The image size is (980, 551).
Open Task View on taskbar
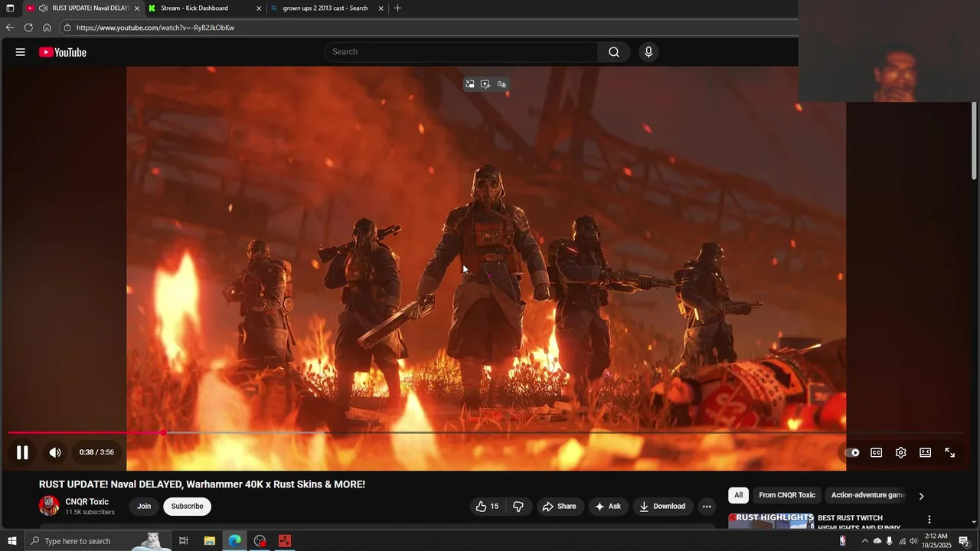pyautogui.click(x=184, y=541)
